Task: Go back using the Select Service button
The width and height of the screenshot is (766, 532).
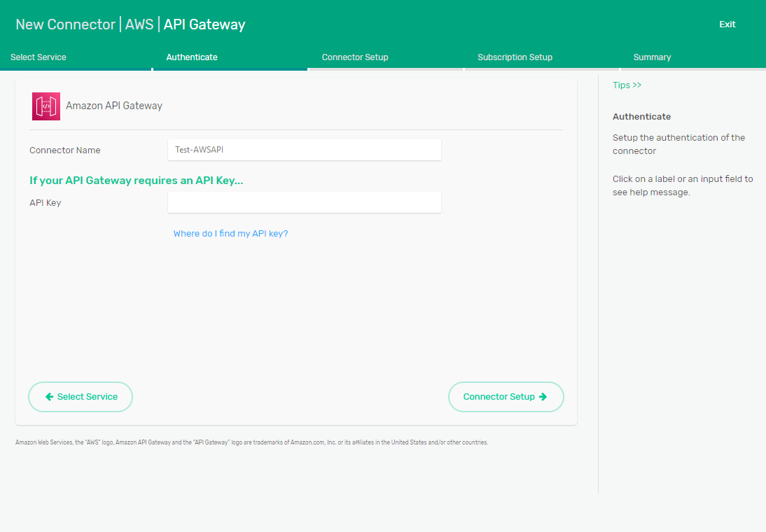Action: point(81,397)
